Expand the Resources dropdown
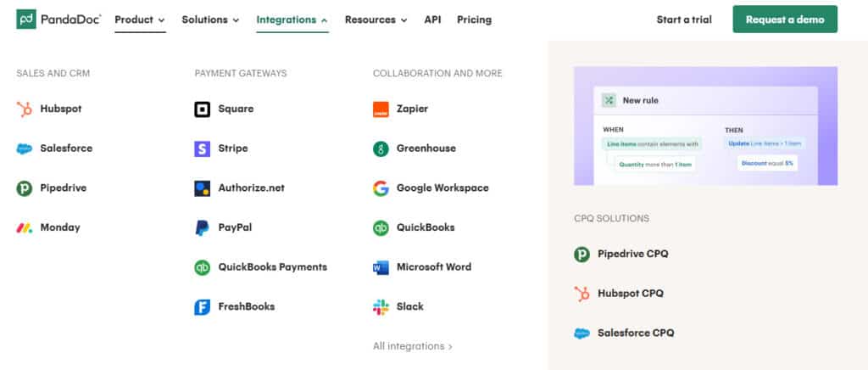 (x=376, y=20)
